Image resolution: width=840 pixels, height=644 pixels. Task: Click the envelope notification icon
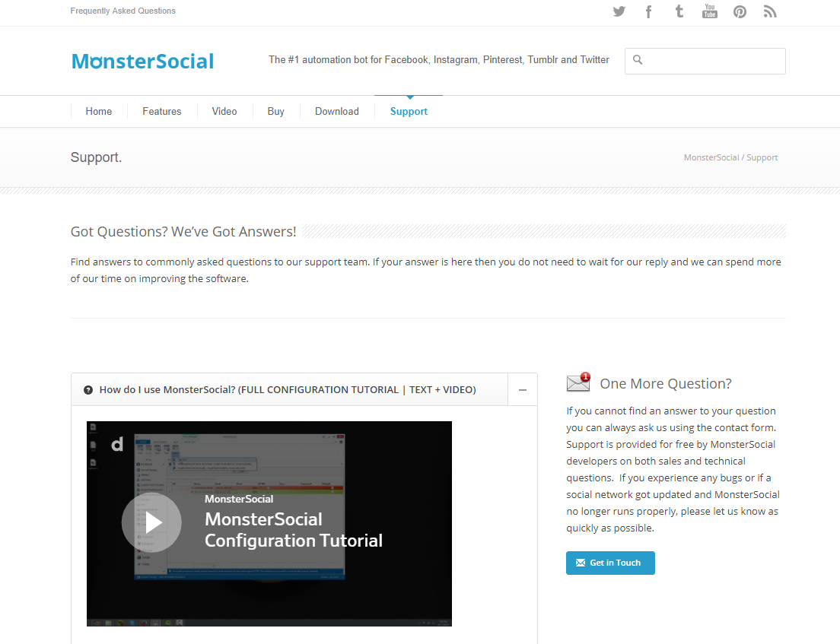[x=578, y=382]
